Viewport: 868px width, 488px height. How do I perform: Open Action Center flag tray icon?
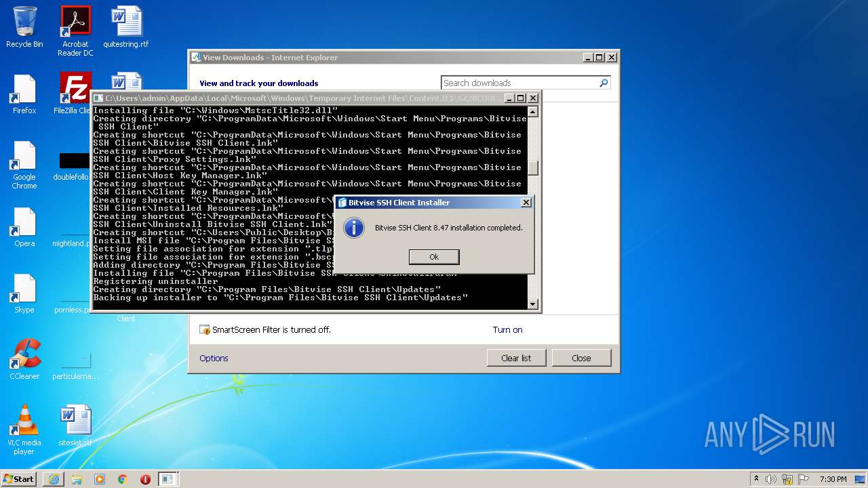coord(804,479)
